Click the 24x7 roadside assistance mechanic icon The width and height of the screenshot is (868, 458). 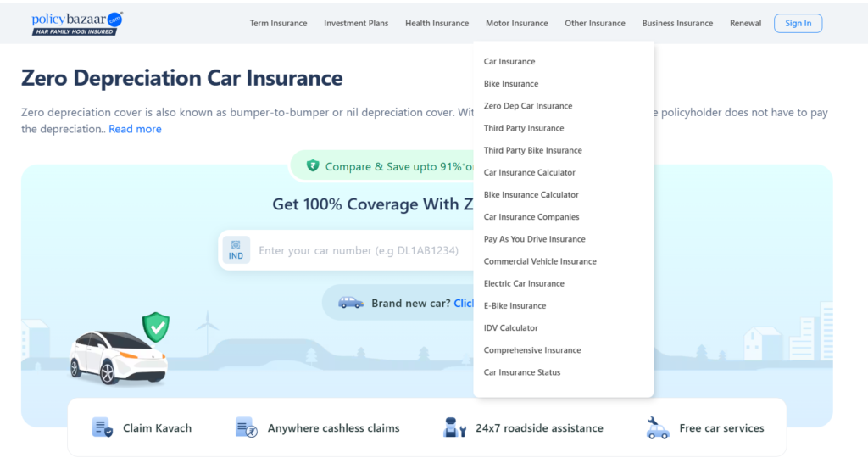pos(454,427)
